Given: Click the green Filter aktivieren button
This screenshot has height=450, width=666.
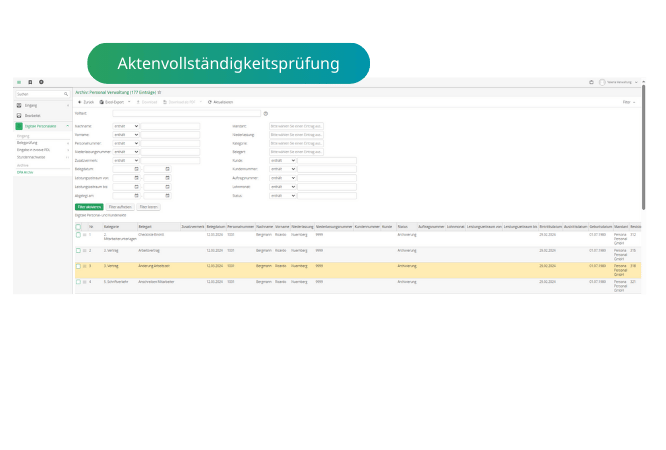Looking at the screenshot, I should [89, 207].
